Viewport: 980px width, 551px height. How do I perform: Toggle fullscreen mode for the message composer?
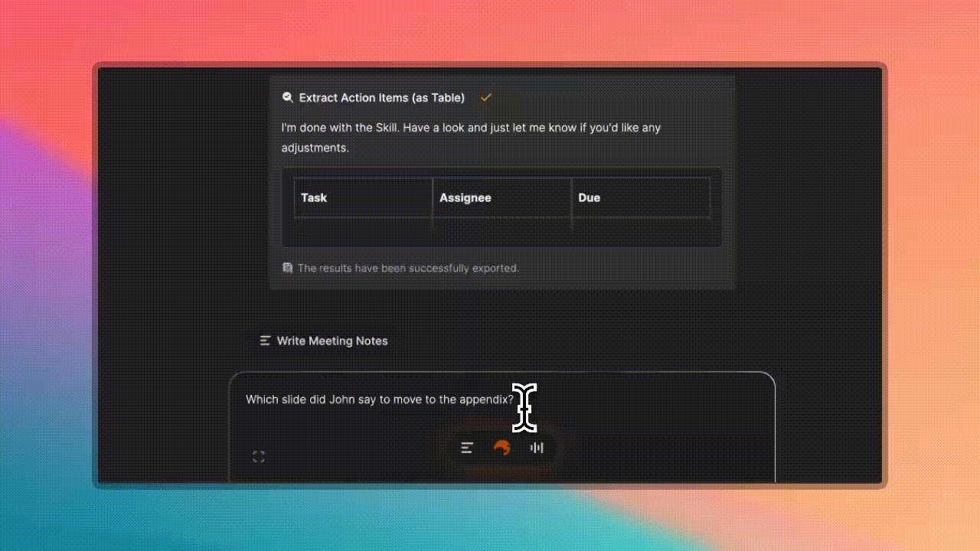(258, 455)
